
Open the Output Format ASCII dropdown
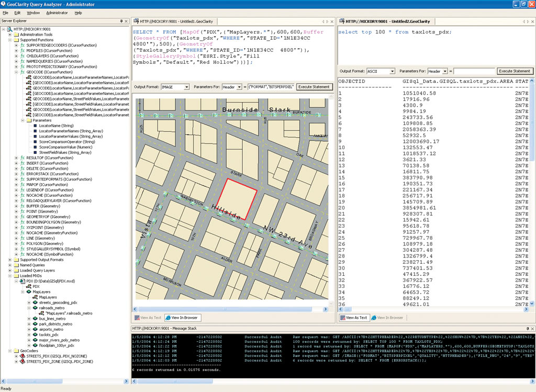tap(392, 71)
